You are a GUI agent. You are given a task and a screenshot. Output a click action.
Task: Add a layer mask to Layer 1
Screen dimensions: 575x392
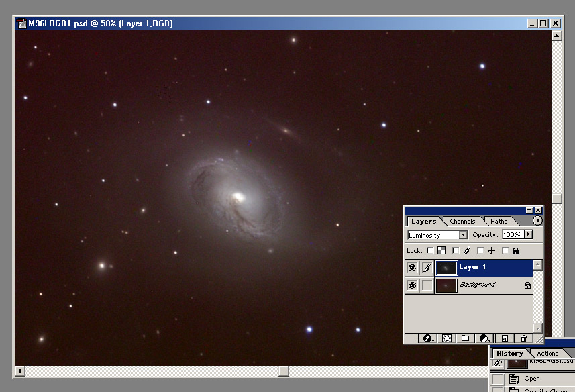(447, 338)
